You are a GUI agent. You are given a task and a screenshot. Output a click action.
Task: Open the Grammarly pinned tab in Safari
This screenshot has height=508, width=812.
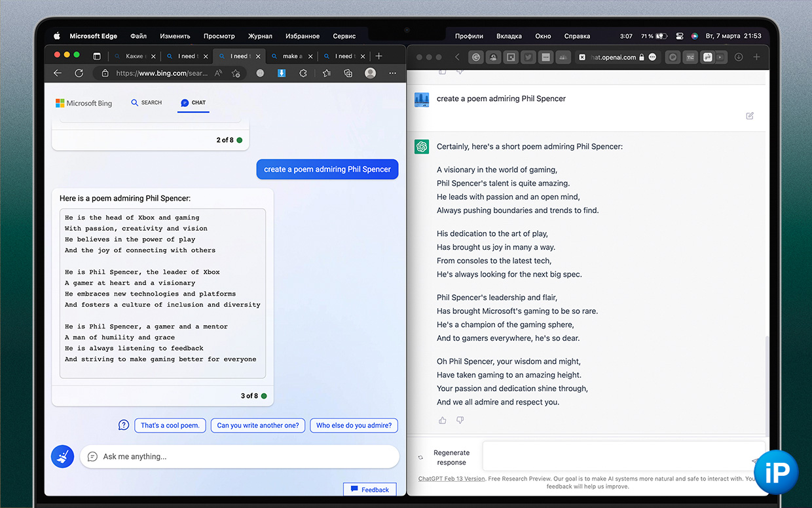pos(476,57)
